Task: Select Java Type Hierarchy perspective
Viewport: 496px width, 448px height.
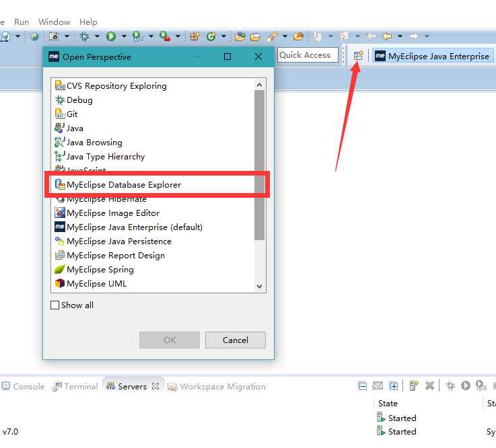Action: tap(153, 156)
